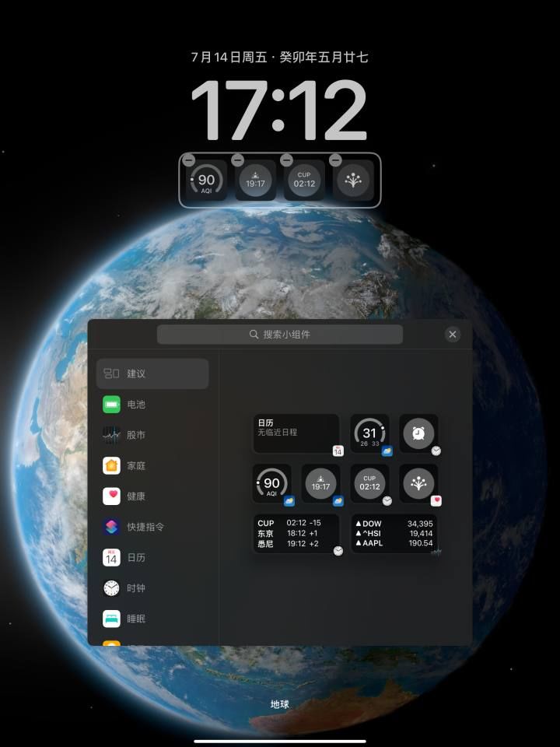The image size is (560, 747).
Task: Click the widget search field
Action: (x=279, y=335)
